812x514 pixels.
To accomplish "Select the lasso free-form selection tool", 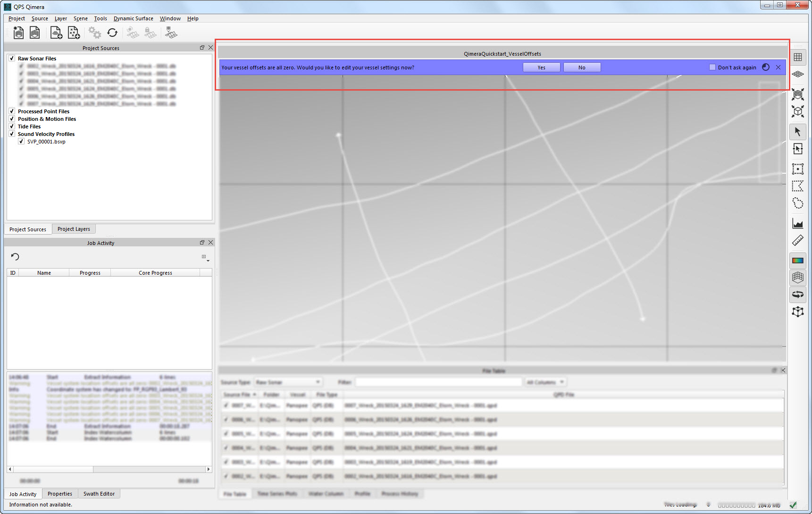I will 797,203.
